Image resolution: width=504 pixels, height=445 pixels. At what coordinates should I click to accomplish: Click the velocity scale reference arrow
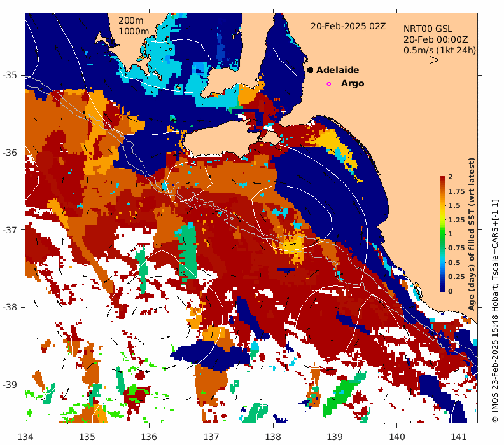tap(424, 60)
